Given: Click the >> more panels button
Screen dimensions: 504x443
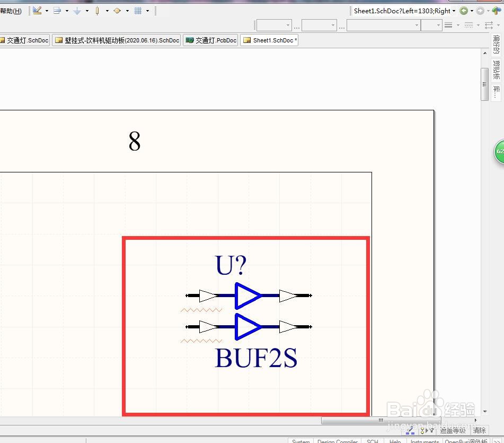Looking at the screenshot, I should point(497,441).
